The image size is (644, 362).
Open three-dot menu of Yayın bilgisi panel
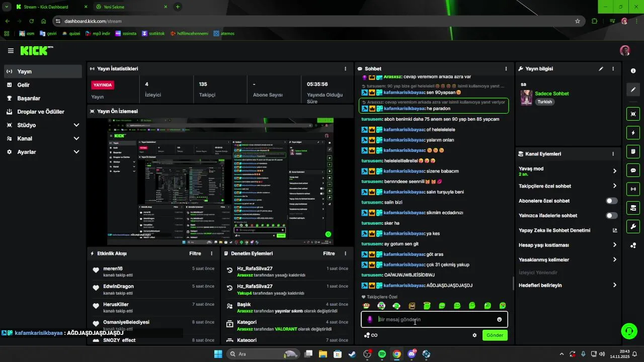613,68
